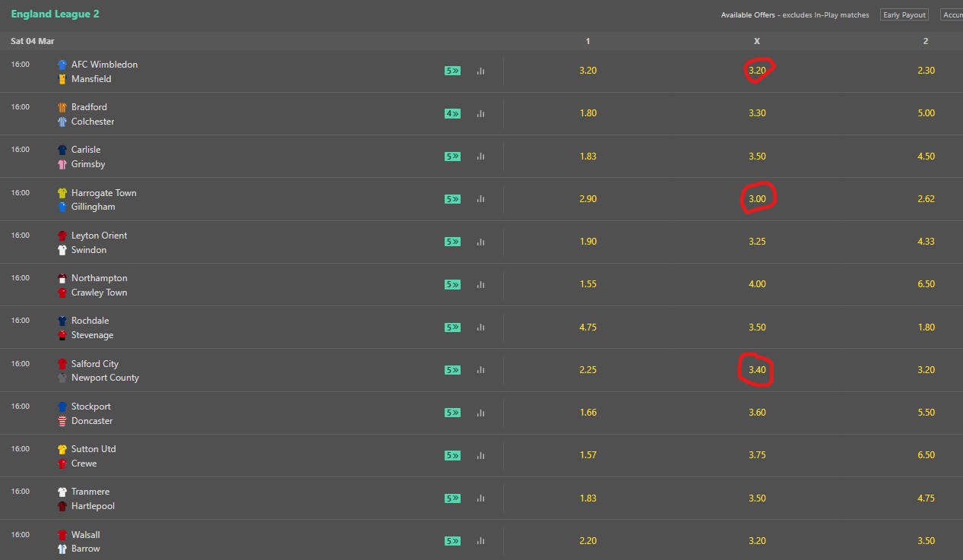Viewport: 963px width, 560px height.
Task: Open 5» badge for Walsall v Barrow
Action: click(453, 541)
